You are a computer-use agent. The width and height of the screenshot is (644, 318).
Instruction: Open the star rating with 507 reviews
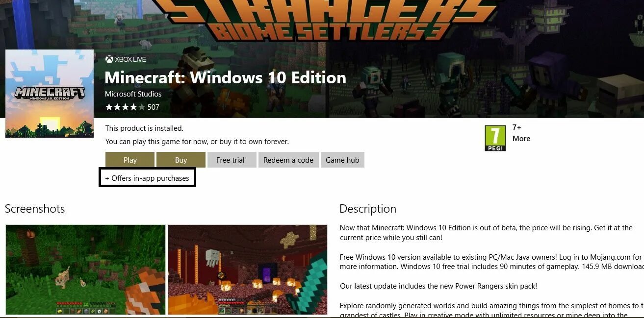tap(132, 107)
